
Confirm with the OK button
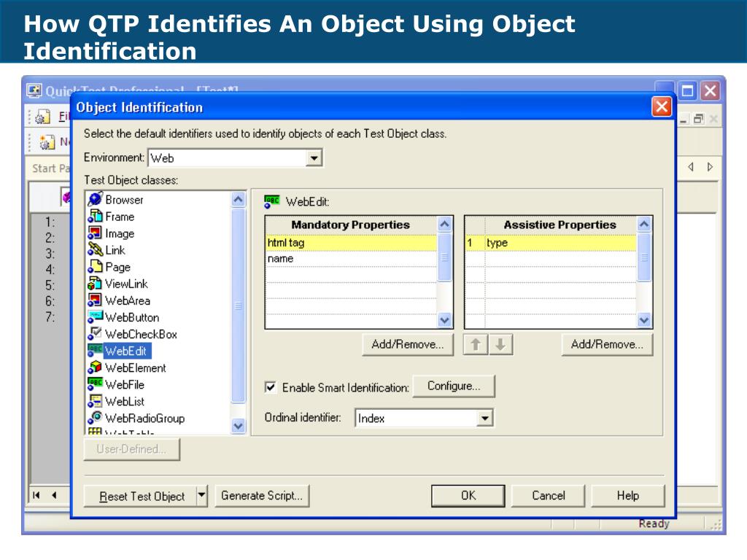468,496
